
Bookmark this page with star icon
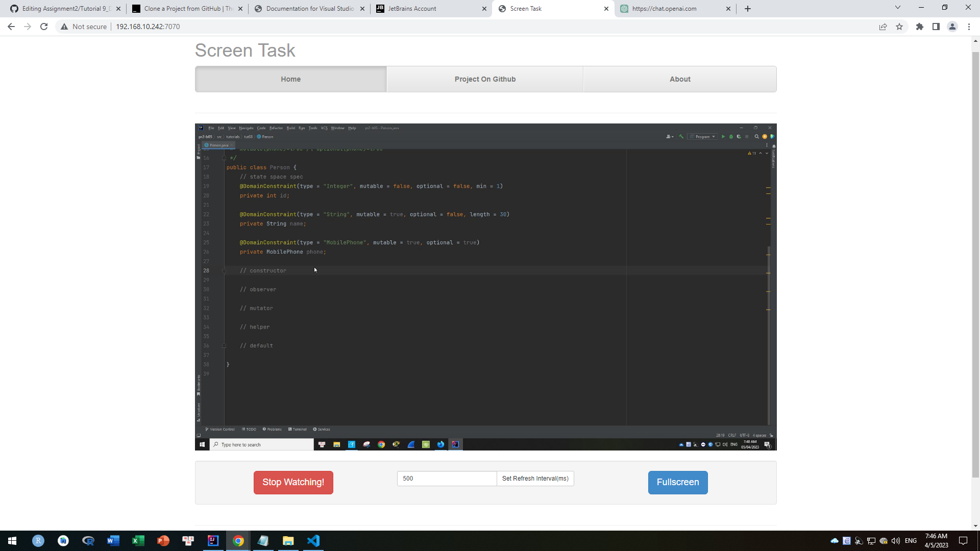pos(899,27)
